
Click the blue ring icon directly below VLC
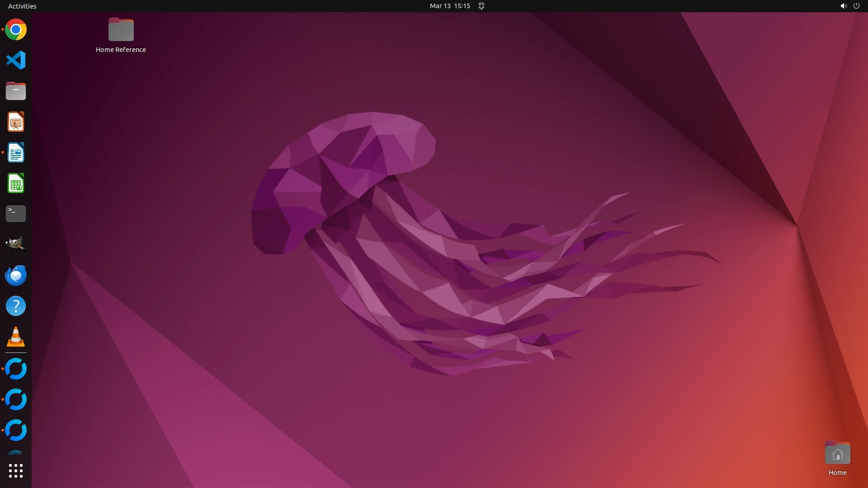coord(16,369)
